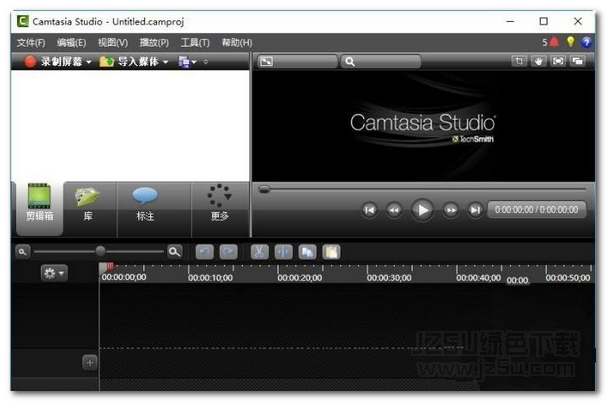Click the rewind step-back button
Screen dimensions: 607x402
[394, 210]
